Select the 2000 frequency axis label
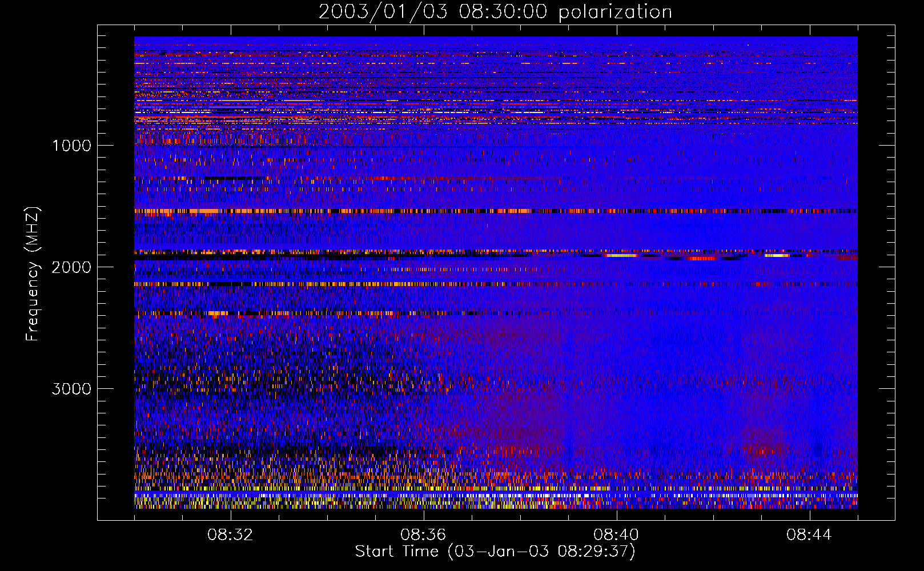This screenshot has height=571, width=924. (x=71, y=267)
